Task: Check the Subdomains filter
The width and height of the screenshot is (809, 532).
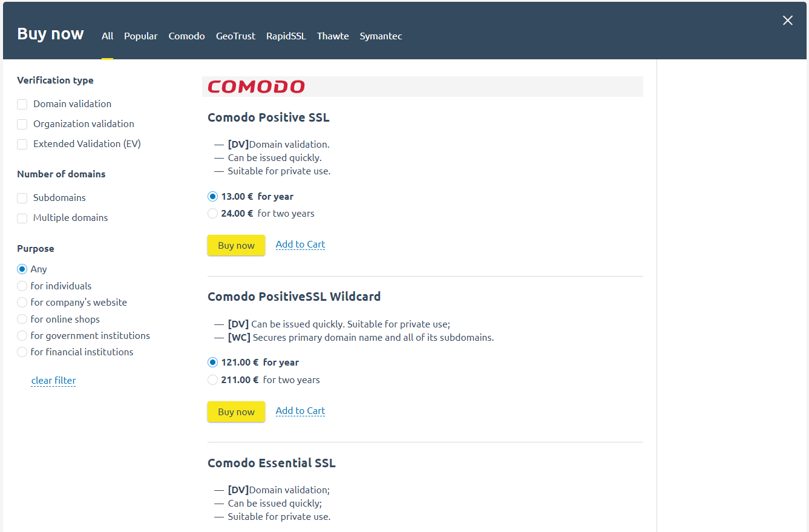Action: coord(22,198)
